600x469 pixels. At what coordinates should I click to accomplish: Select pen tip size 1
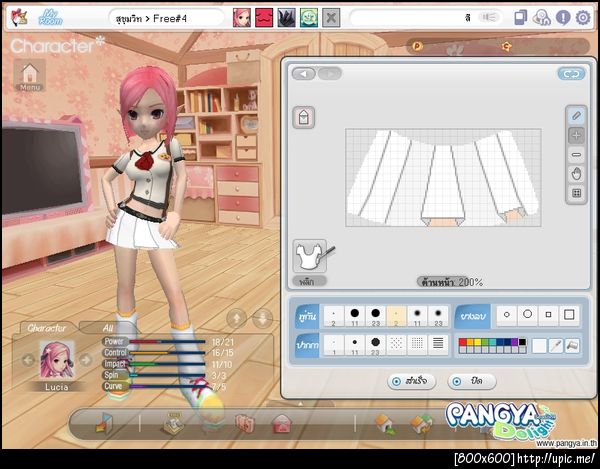click(x=334, y=345)
